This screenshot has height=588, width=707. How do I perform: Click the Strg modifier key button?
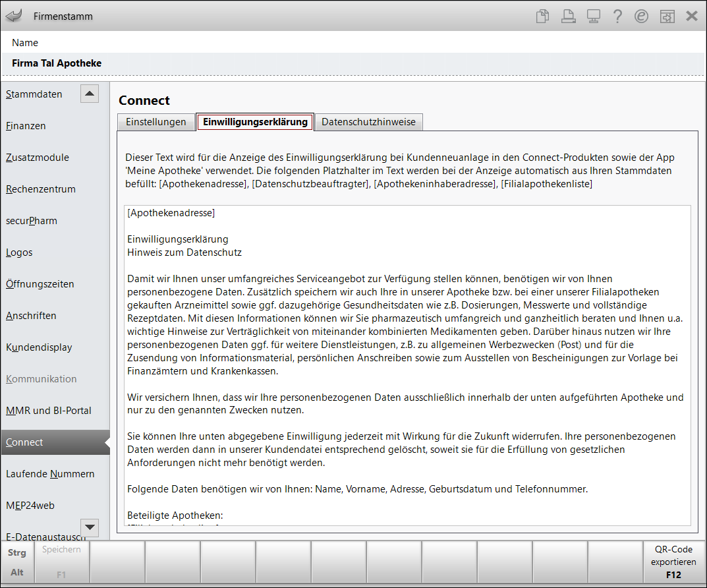pos(17,552)
